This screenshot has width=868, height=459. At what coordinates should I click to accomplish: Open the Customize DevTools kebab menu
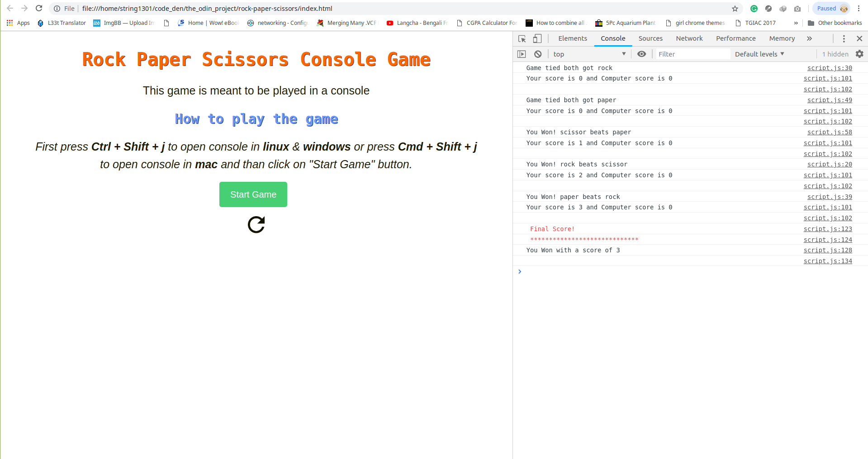coord(844,38)
